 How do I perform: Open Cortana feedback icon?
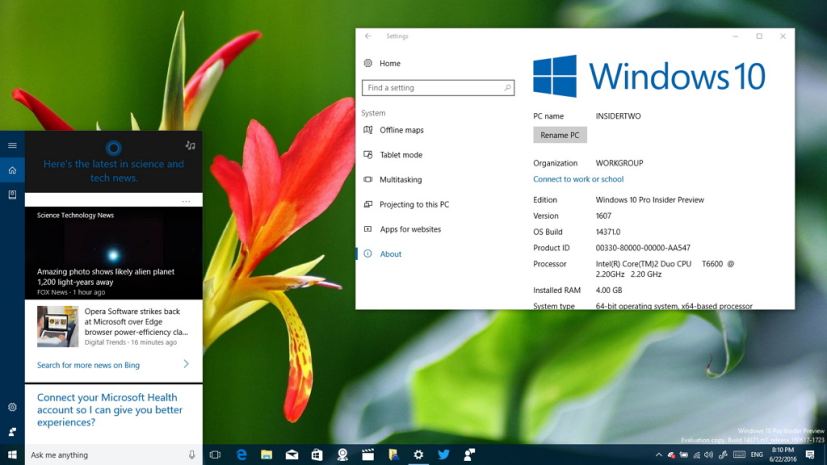(12, 432)
